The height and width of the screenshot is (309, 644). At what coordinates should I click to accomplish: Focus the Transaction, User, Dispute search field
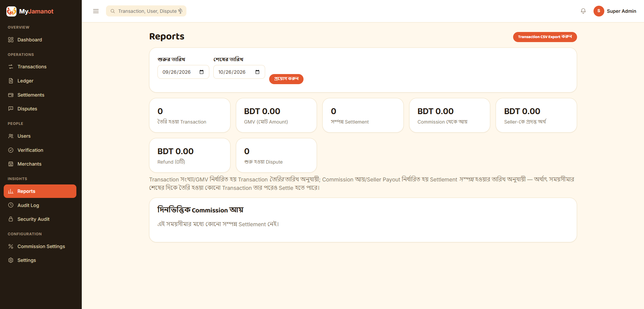tap(146, 11)
